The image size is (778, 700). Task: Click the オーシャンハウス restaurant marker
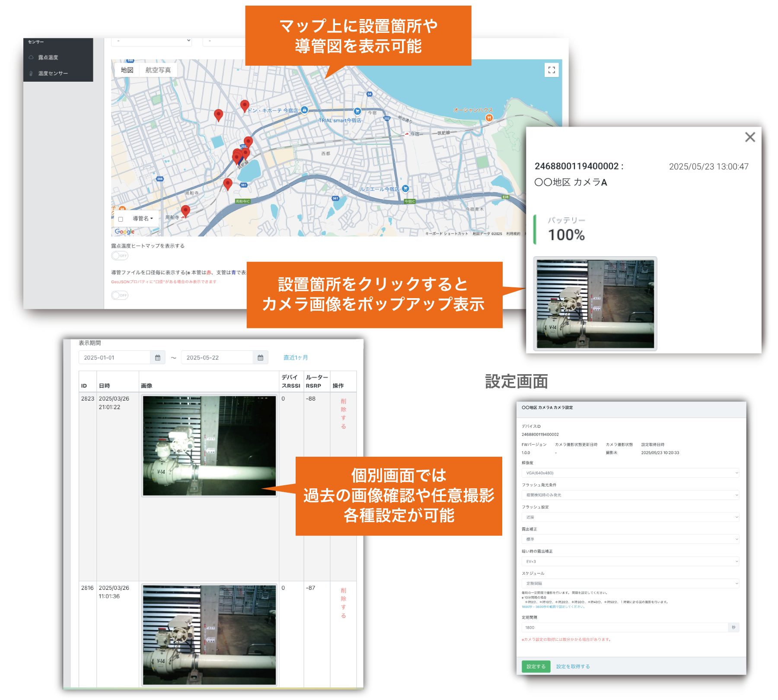click(489, 118)
